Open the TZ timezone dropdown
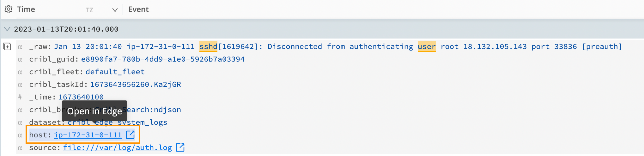Viewport: 644px width, 156px height. pyautogui.click(x=115, y=10)
